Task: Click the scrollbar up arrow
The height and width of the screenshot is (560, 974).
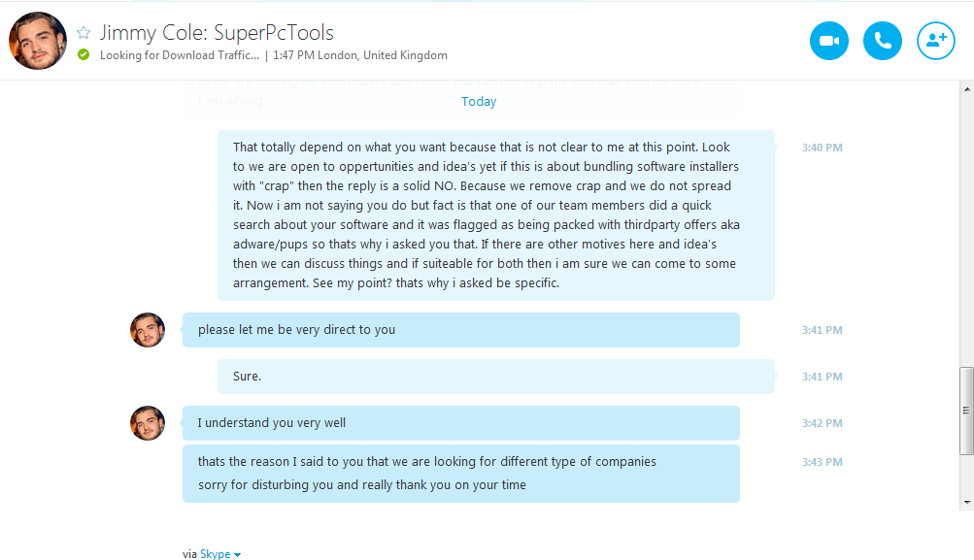Action: 966,89
